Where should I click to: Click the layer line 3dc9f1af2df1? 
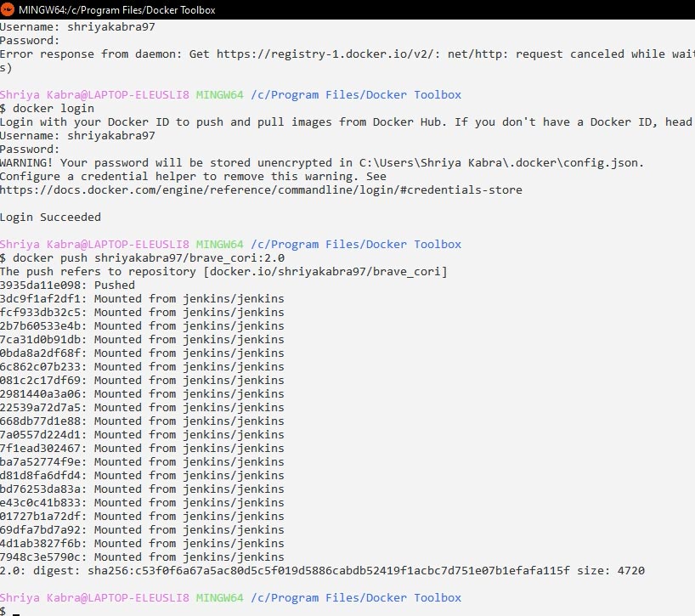[x=142, y=298]
